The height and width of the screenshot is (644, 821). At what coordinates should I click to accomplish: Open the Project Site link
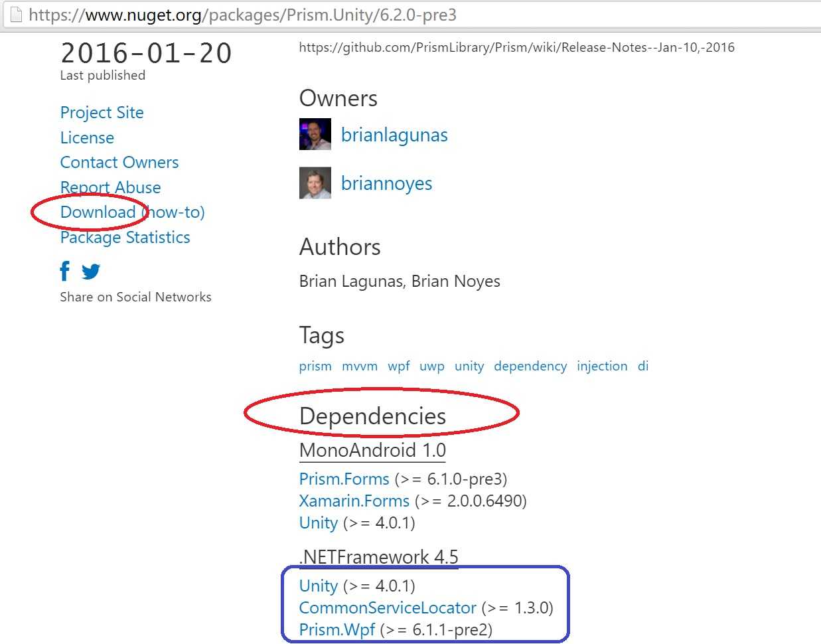(x=102, y=112)
